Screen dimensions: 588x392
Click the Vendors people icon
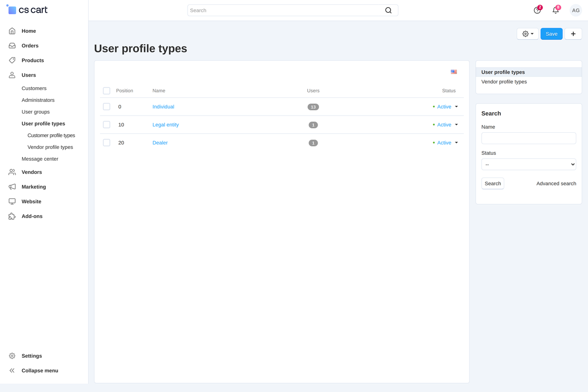coord(12,172)
